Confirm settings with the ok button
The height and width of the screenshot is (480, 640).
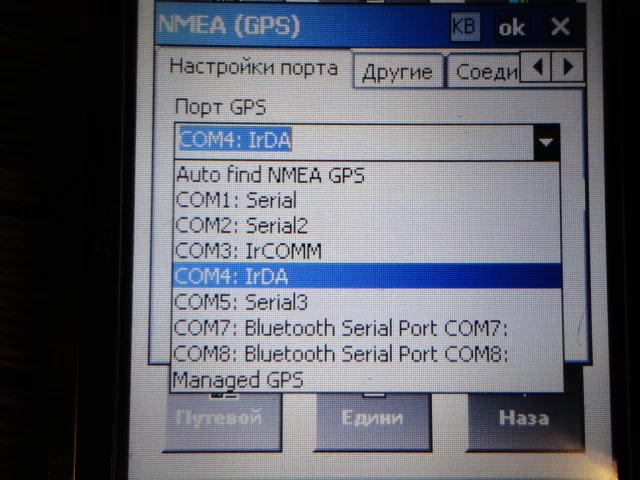click(x=511, y=28)
